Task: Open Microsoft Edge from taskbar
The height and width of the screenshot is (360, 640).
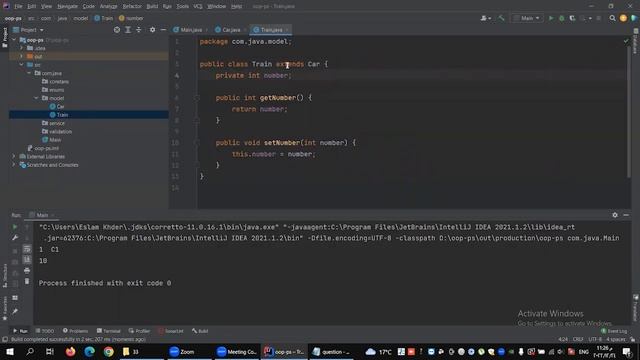Action: [89, 351]
